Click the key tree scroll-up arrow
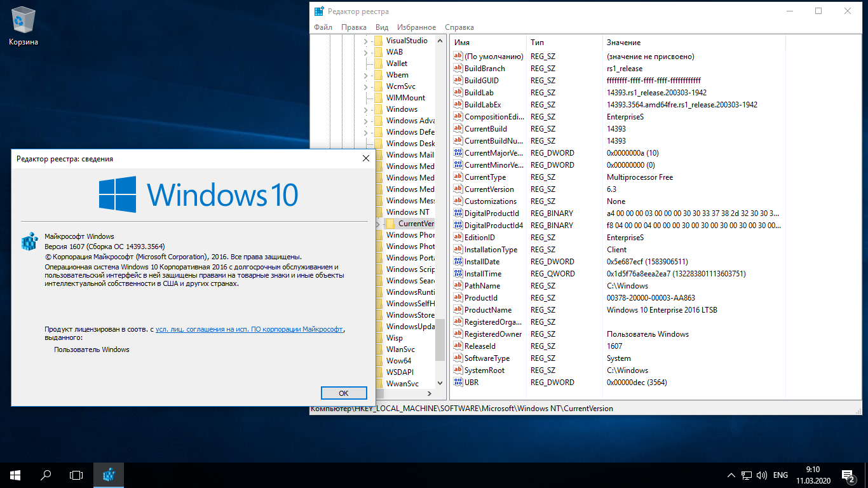868x488 pixels. pyautogui.click(x=440, y=39)
